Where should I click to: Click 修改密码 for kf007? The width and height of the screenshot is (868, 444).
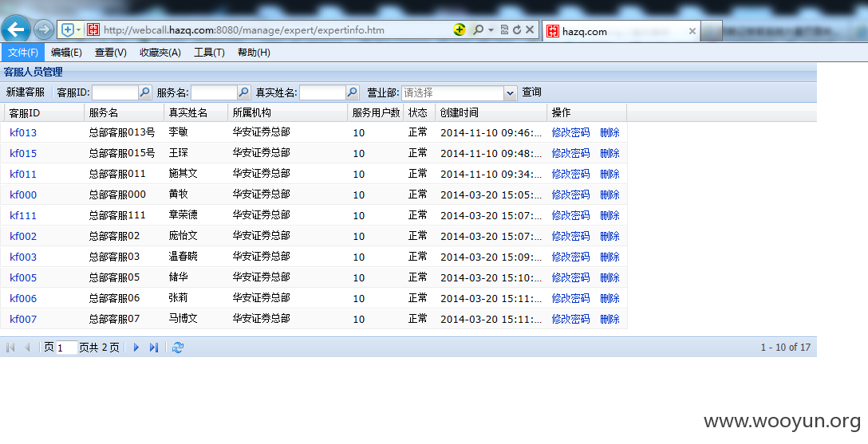pyautogui.click(x=570, y=319)
